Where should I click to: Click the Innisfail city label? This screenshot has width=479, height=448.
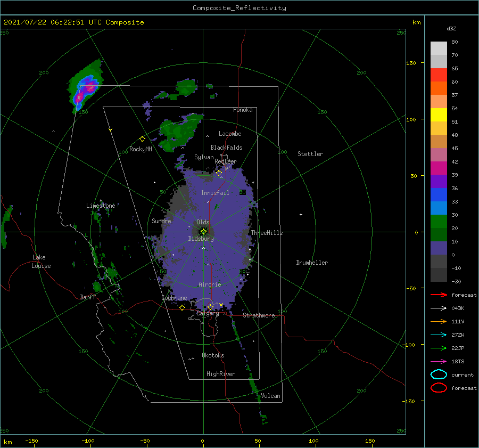215,193
